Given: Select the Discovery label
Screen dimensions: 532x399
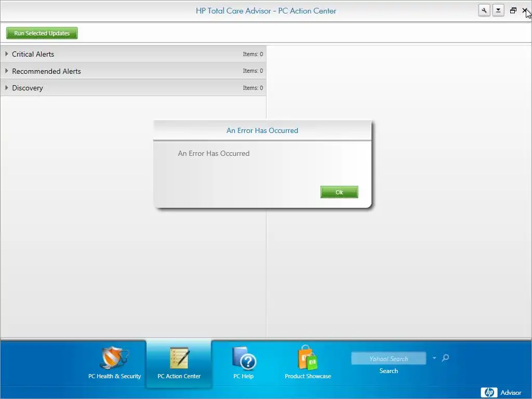Looking at the screenshot, I should tap(28, 88).
